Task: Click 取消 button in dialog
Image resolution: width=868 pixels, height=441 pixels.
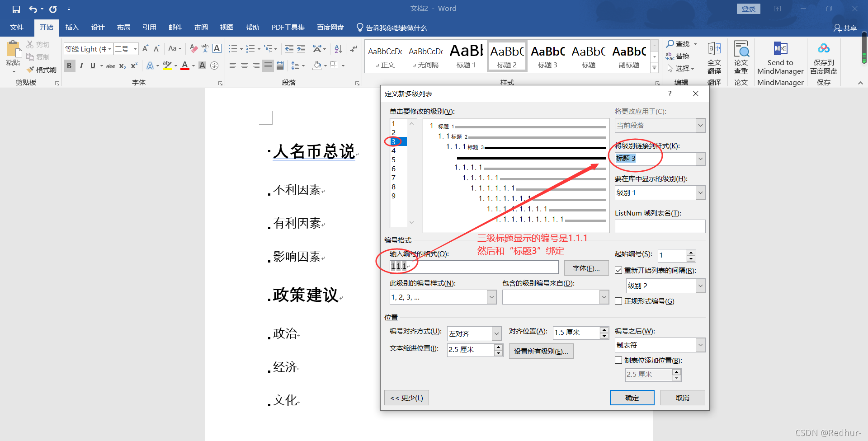Action: tap(683, 398)
